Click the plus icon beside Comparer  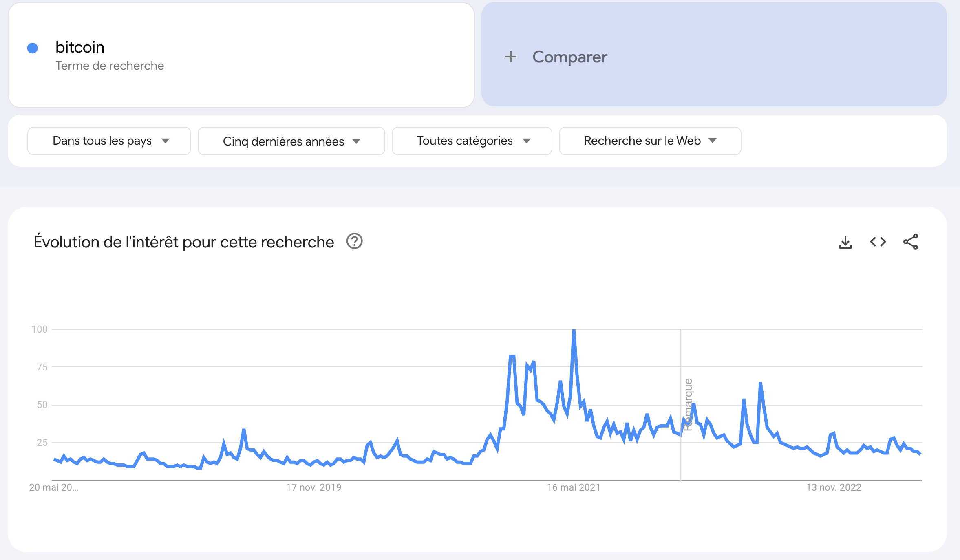(x=510, y=57)
